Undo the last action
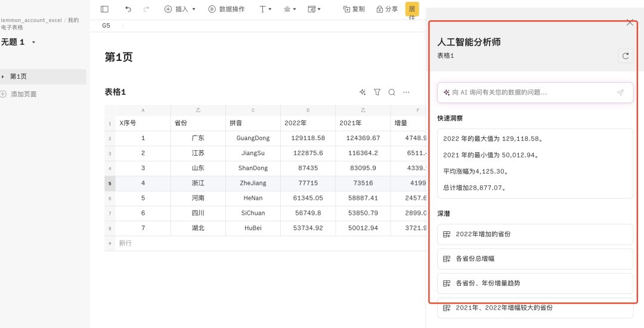 click(x=128, y=9)
